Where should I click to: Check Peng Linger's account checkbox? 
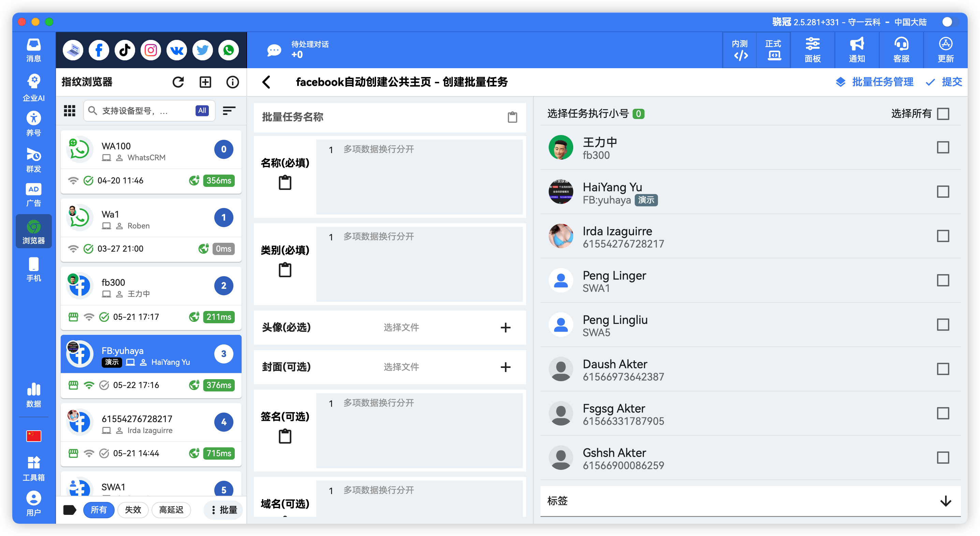coord(943,280)
